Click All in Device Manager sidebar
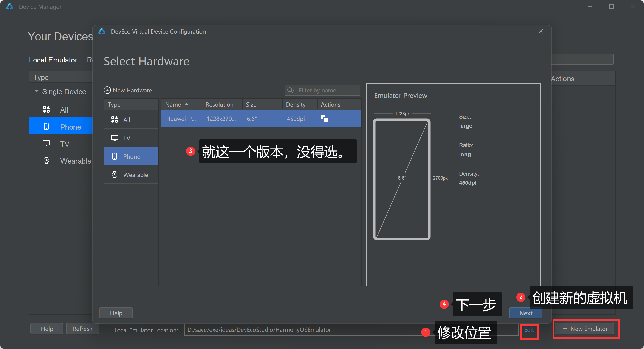The image size is (644, 349). click(64, 110)
